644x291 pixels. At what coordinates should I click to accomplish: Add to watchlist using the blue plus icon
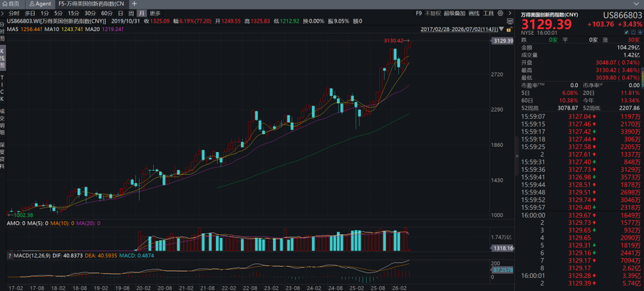[640, 32]
